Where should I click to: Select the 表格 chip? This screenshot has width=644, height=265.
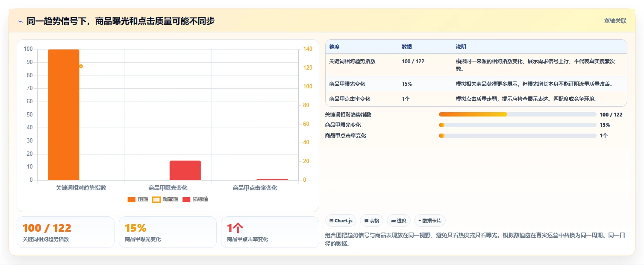pyautogui.click(x=371, y=221)
